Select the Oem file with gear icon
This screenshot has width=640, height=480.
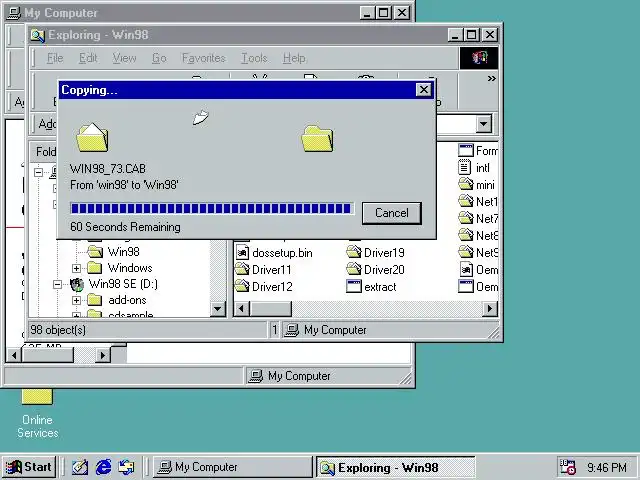click(478, 270)
